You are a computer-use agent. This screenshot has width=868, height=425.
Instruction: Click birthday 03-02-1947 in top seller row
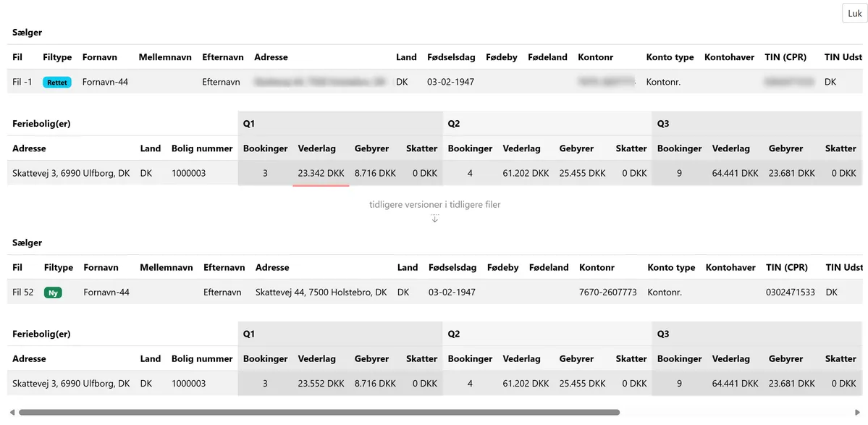tap(450, 82)
